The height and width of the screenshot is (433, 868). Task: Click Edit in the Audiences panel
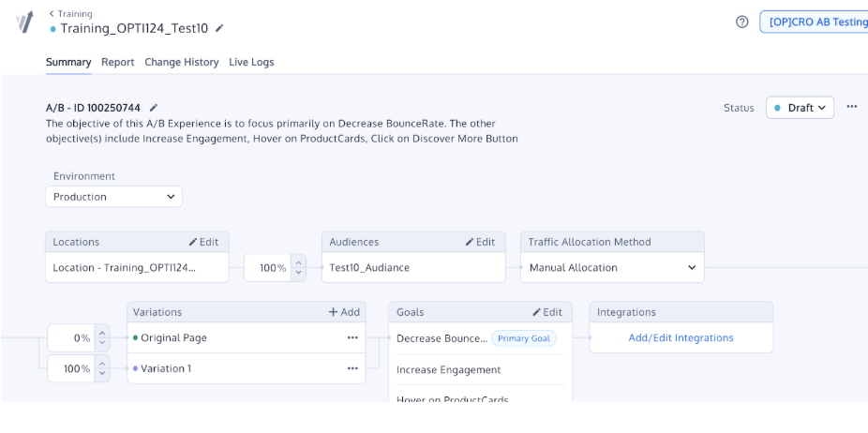click(480, 242)
